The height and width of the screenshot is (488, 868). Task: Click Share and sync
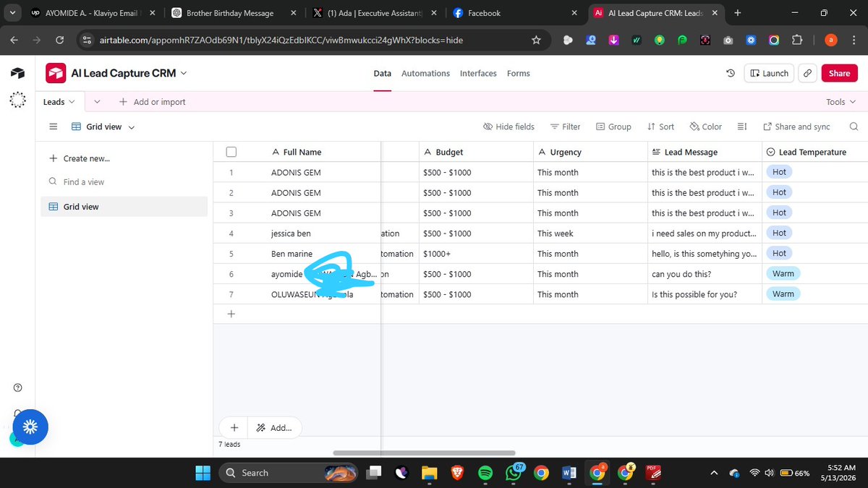point(796,127)
